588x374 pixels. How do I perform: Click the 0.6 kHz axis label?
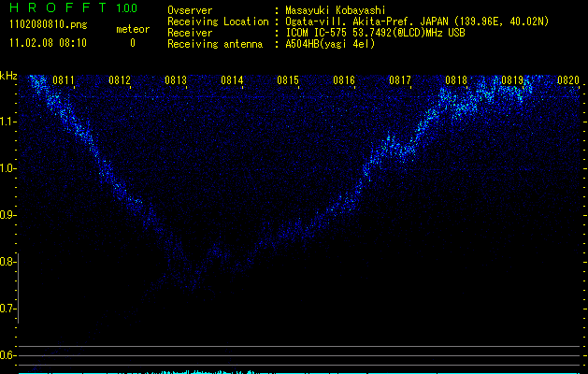click(x=7, y=355)
